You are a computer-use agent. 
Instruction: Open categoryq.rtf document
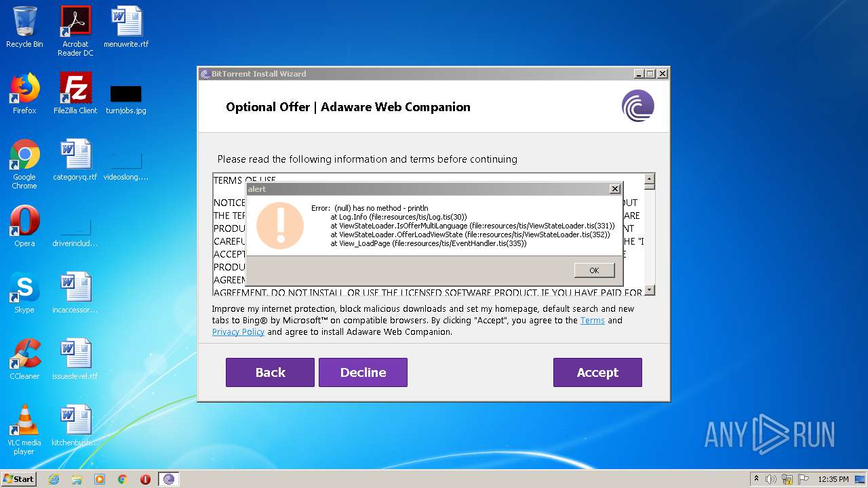pyautogui.click(x=75, y=160)
